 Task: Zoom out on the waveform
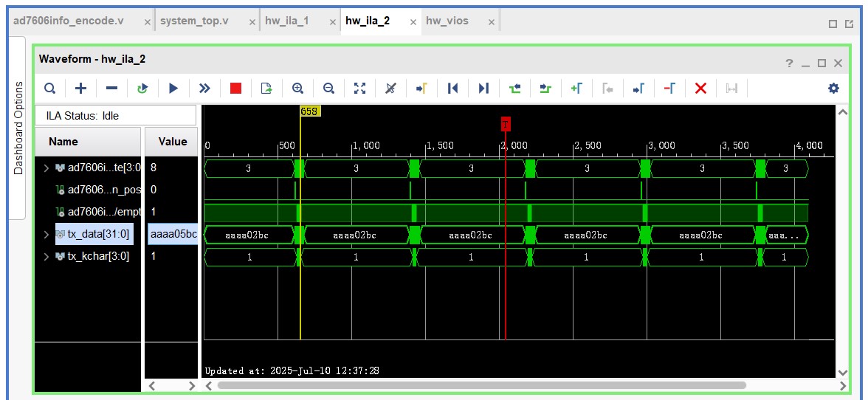click(329, 88)
